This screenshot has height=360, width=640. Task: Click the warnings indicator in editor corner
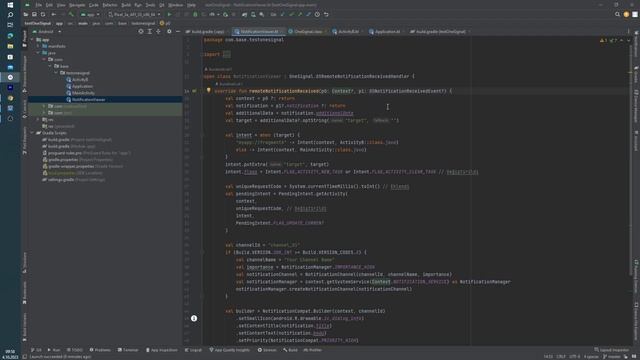(603, 40)
